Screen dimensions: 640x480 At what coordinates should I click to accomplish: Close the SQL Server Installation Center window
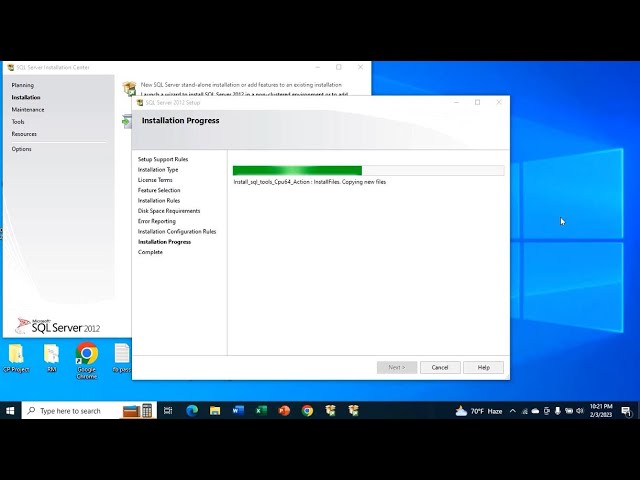[360, 67]
